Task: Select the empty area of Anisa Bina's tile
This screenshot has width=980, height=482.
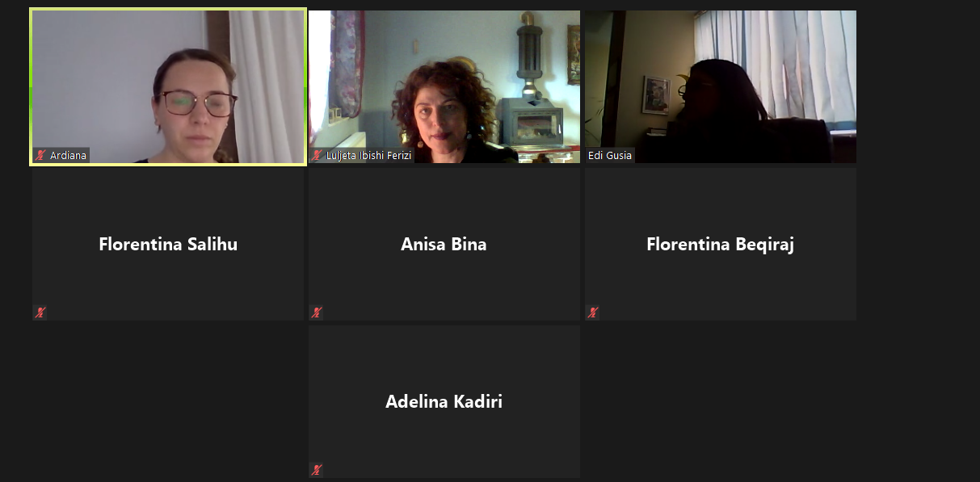Action: pyautogui.click(x=444, y=283)
